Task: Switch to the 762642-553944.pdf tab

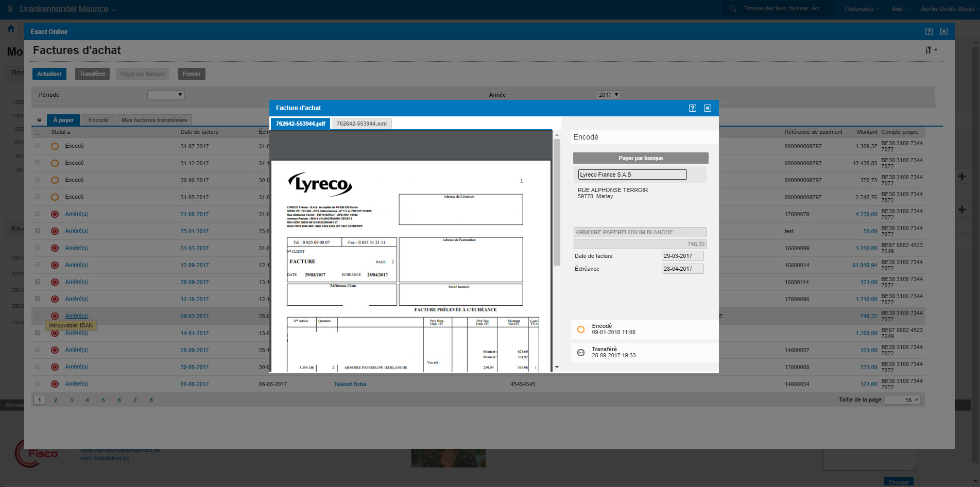Action: tap(300, 124)
